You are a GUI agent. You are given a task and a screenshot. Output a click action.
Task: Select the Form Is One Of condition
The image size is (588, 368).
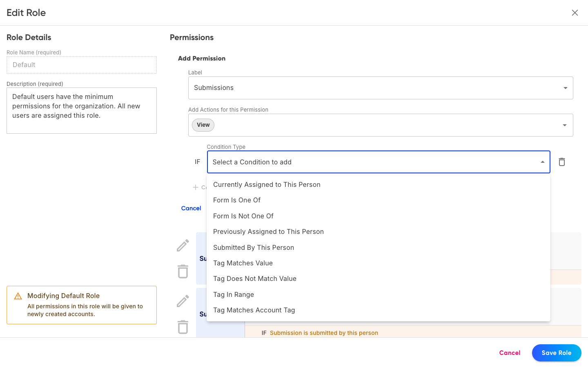379,200
